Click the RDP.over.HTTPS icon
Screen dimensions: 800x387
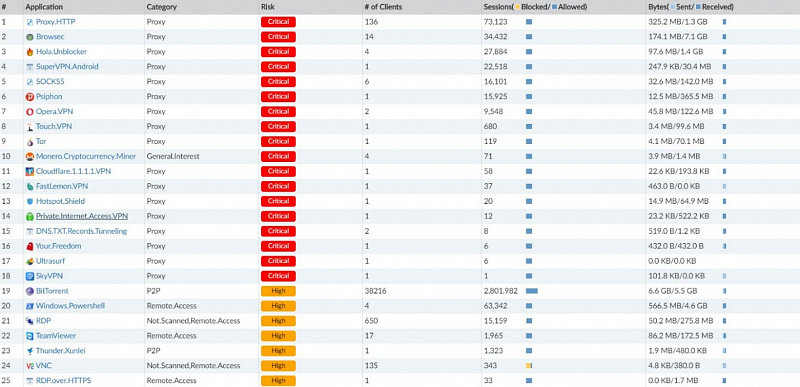point(30,381)
